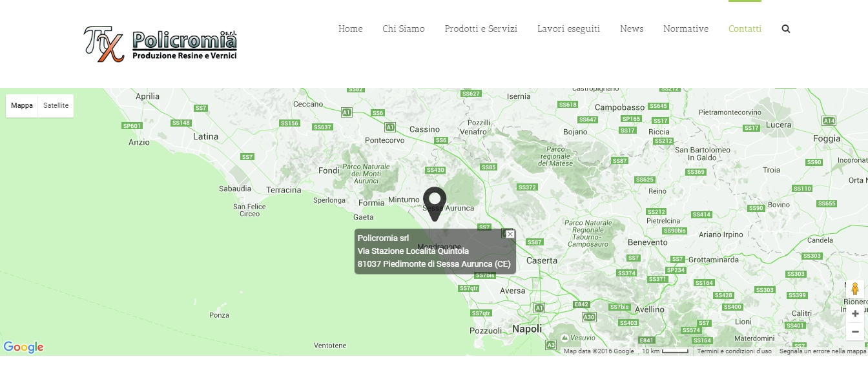Click Segnala un errore nella mappa link
The image size is (868, 383).
click(x=823, y=351)
